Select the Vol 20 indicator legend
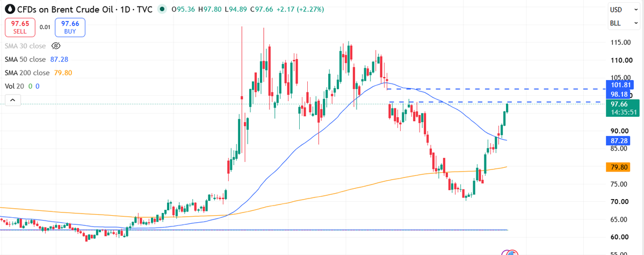 pos(15,87)
